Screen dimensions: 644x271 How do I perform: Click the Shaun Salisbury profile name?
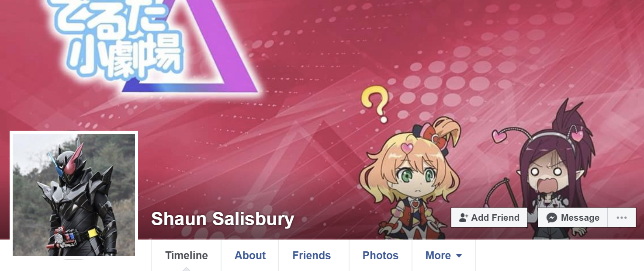click(222, 219)
